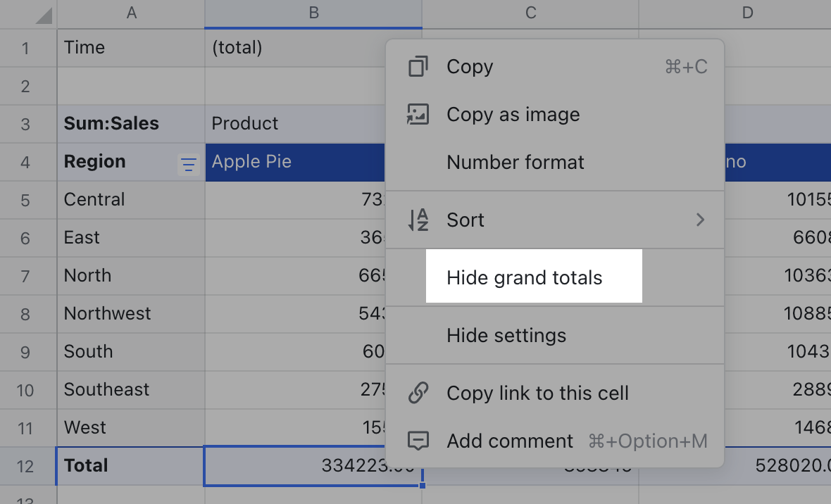Click the Add comment speech bubble icon

(418, 441)
